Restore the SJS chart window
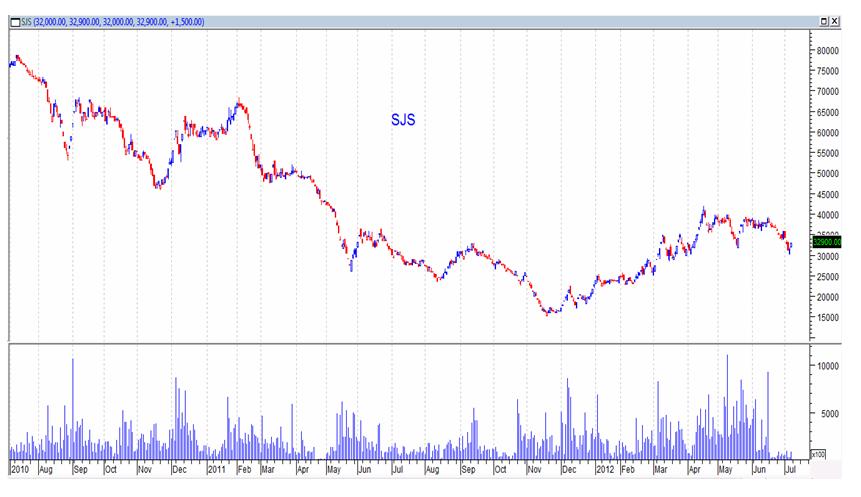 pos(823,21)
